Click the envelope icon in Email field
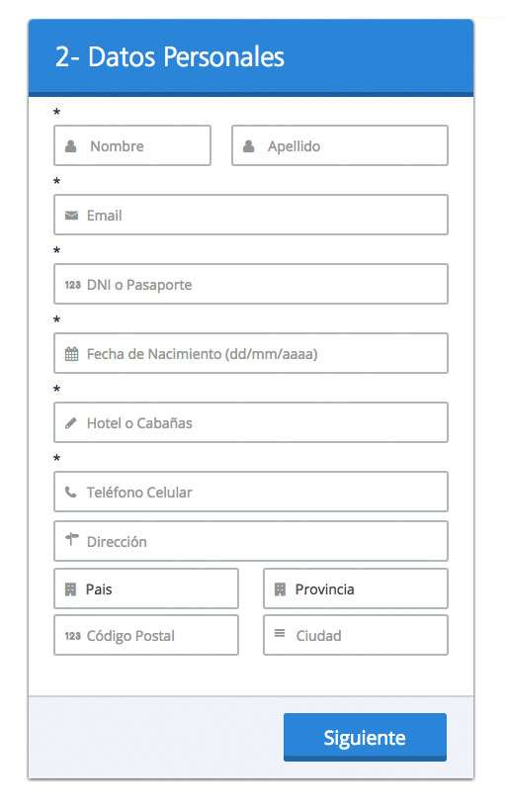507x812 pixels. (71, 216)
